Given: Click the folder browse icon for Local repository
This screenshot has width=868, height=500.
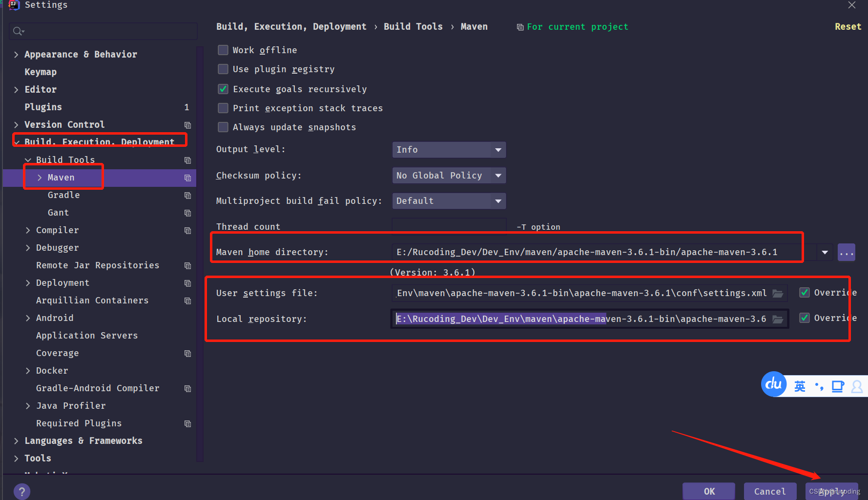Looking at the screenshot, I should [778, 319].
